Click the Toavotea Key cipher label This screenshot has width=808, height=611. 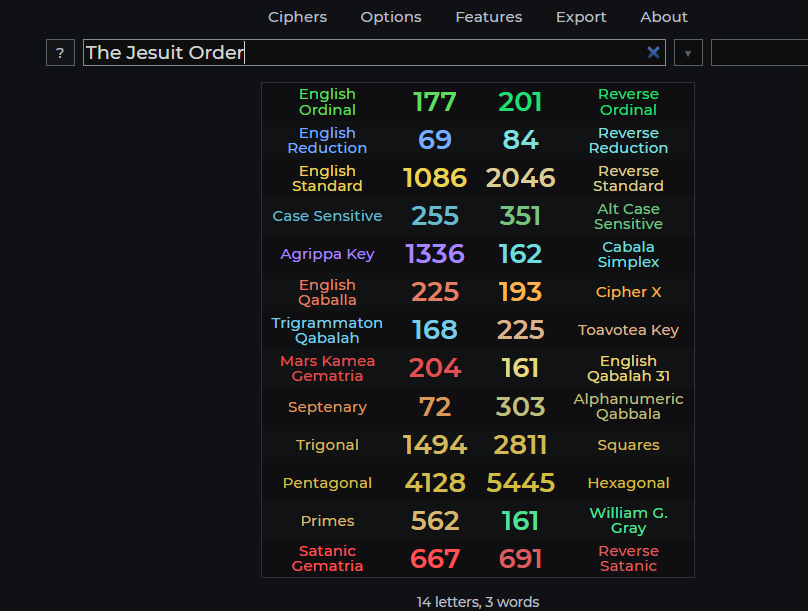[628, 330]
